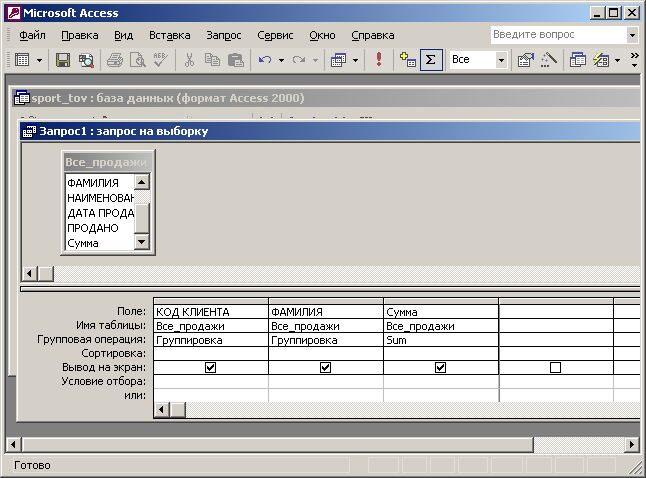Open the Файл menu
This screenshot has height=478, width=646.
coord(32,35)
